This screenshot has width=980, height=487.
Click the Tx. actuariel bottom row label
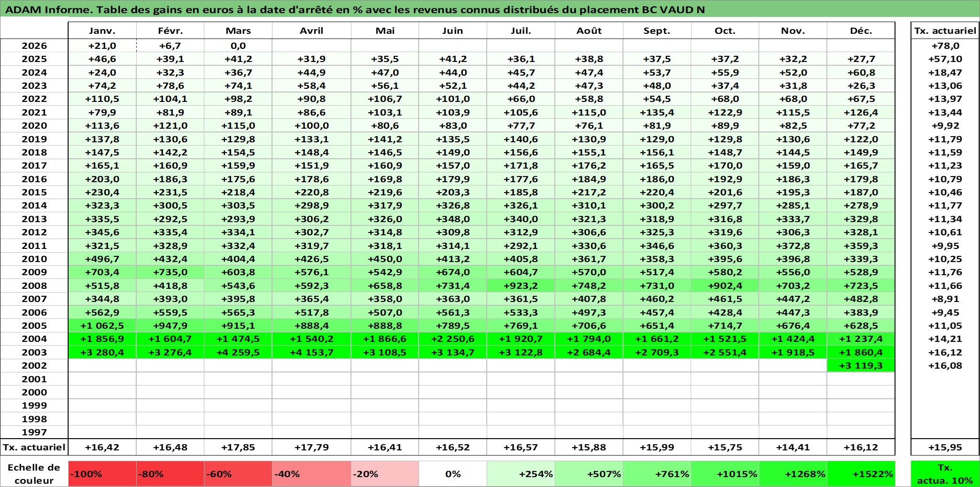pos(34,447)
